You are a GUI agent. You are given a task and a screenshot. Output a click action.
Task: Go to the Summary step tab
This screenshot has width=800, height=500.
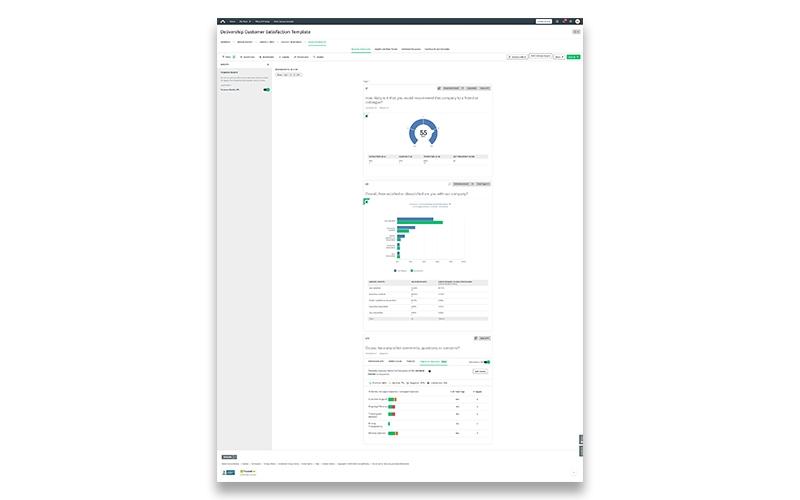tap(226, 42)
